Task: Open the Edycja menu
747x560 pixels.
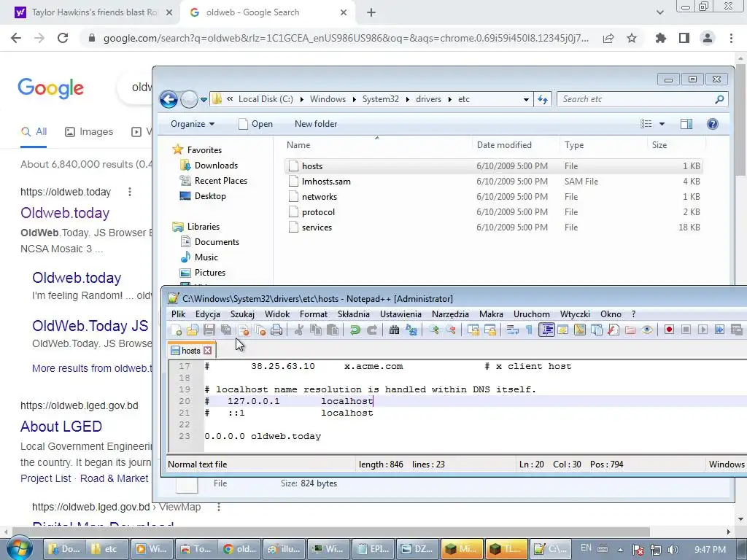Action: [x=208, y=314]
